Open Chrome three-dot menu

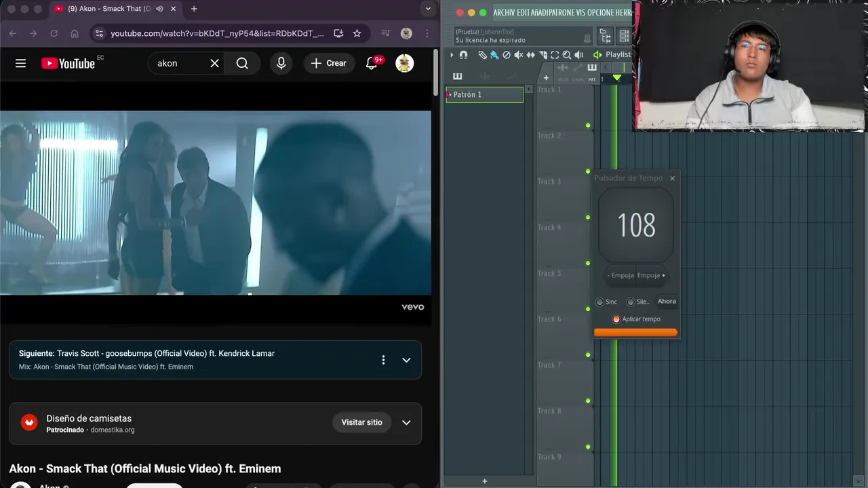427,33
